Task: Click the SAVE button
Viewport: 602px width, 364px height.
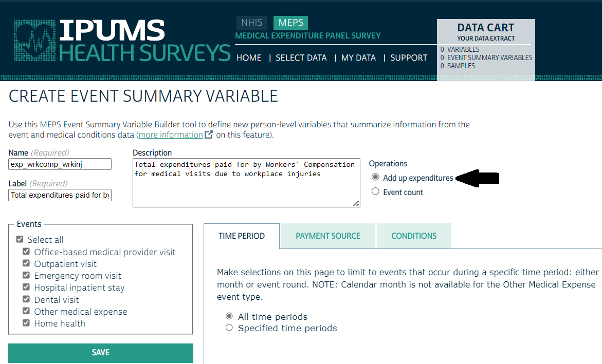Action: point(100,353)
